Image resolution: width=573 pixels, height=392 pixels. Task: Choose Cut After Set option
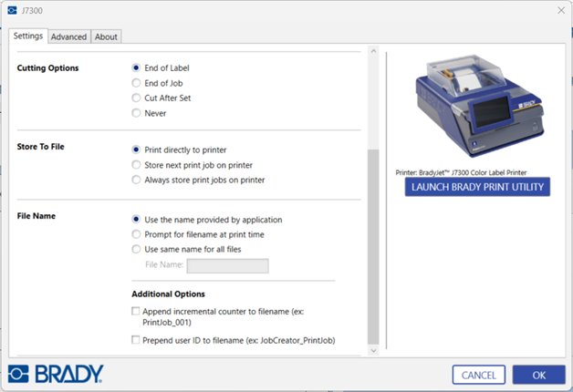coord(137,98)
